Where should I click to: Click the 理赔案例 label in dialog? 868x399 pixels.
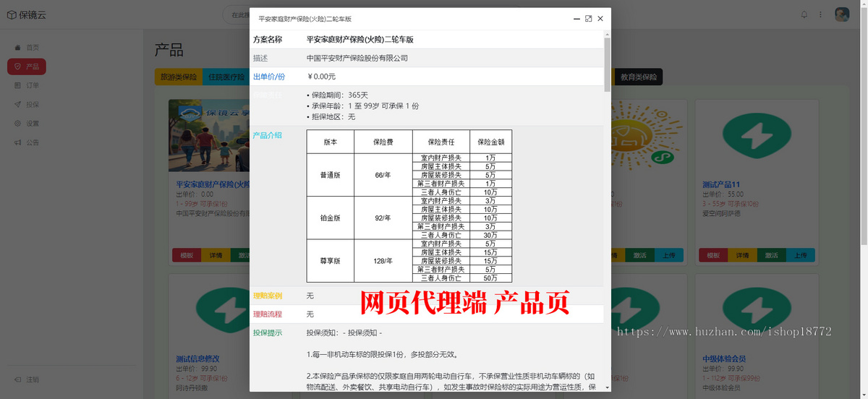click(268, 296)
